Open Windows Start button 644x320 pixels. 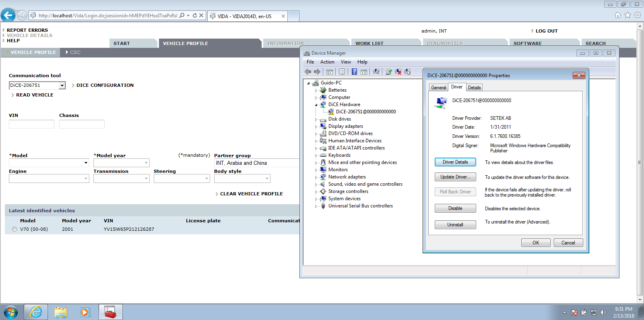[11, 312]
